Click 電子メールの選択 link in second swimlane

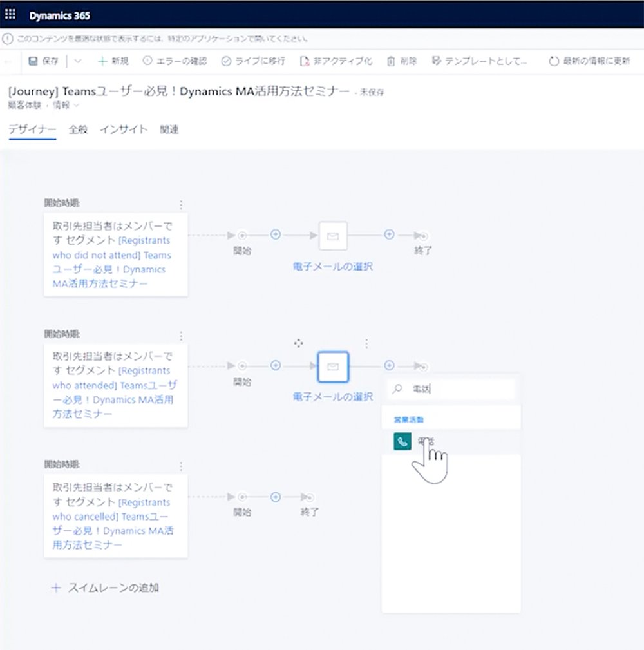[x=333, y=397]
